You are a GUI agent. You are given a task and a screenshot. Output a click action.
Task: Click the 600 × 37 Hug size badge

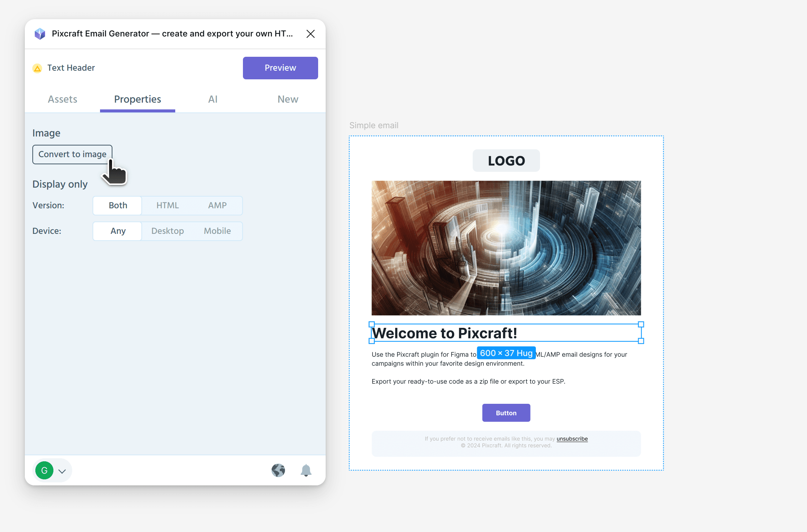coord(506,353)
